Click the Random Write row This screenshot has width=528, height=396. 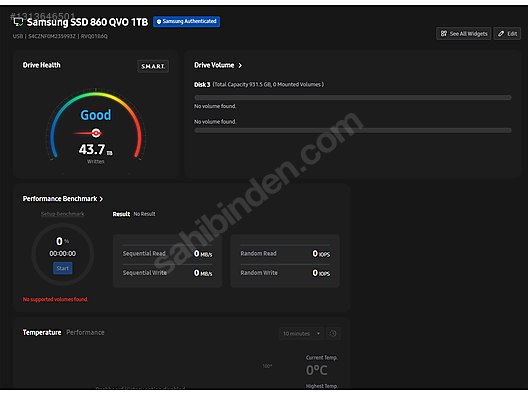(x=285, y=273)
